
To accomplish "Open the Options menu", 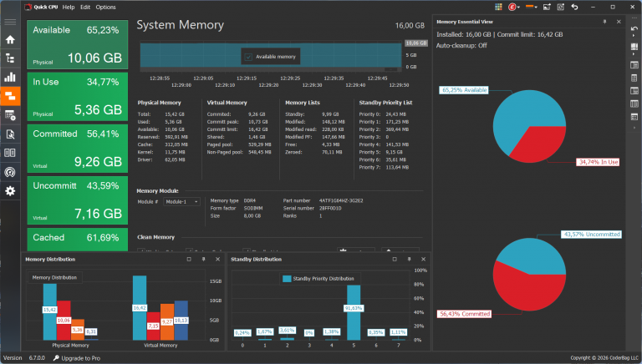I will 105,7.
